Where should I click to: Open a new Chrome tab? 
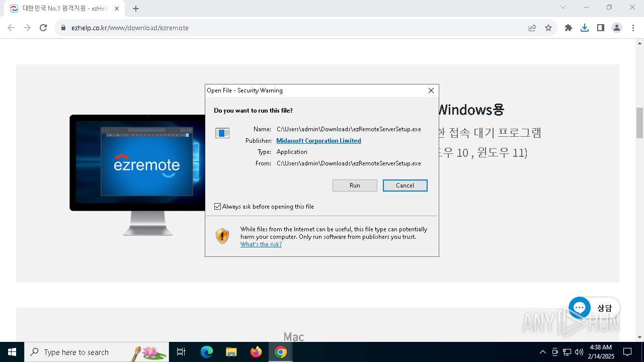[136, 9]
